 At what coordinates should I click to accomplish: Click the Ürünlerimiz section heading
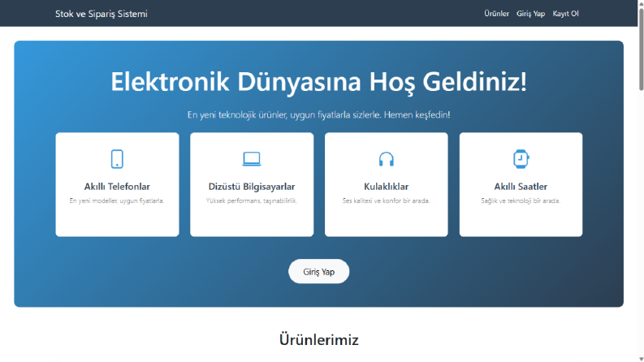318,340
